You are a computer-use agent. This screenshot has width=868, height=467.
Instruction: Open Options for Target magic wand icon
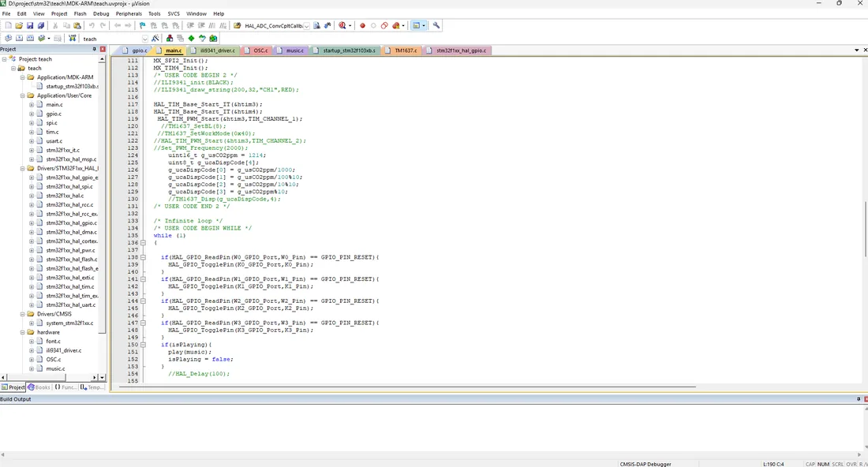coord(155,38)
